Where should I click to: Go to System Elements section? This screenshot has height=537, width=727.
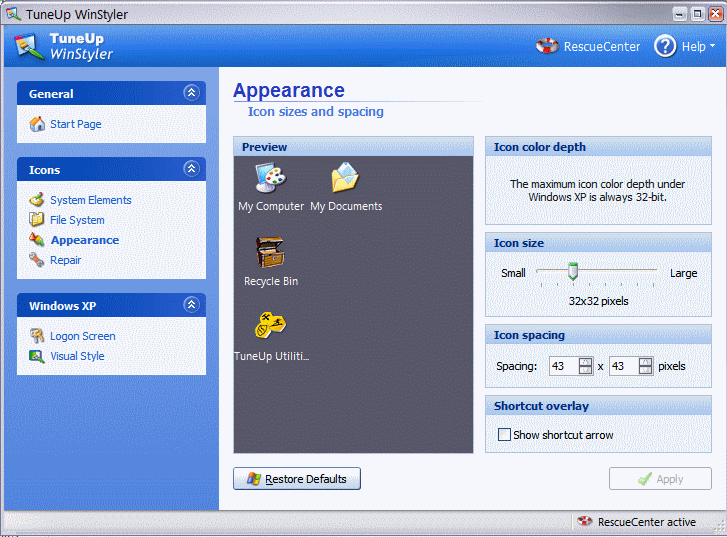pos(91,200)
